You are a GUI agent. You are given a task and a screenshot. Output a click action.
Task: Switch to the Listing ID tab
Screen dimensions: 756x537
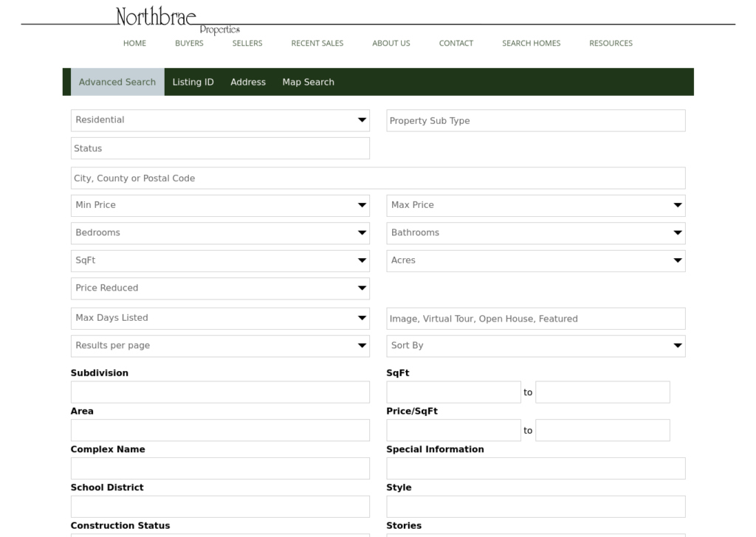[x=193, y=82]
